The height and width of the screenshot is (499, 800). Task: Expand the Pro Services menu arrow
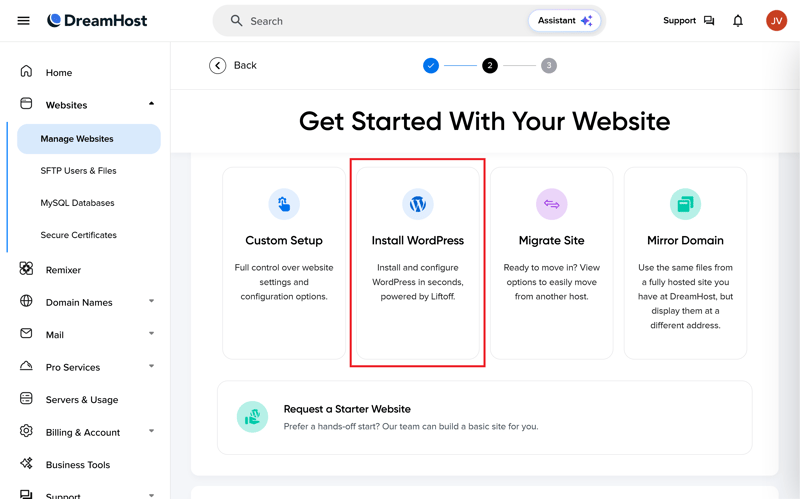click(x=152, y=366)
